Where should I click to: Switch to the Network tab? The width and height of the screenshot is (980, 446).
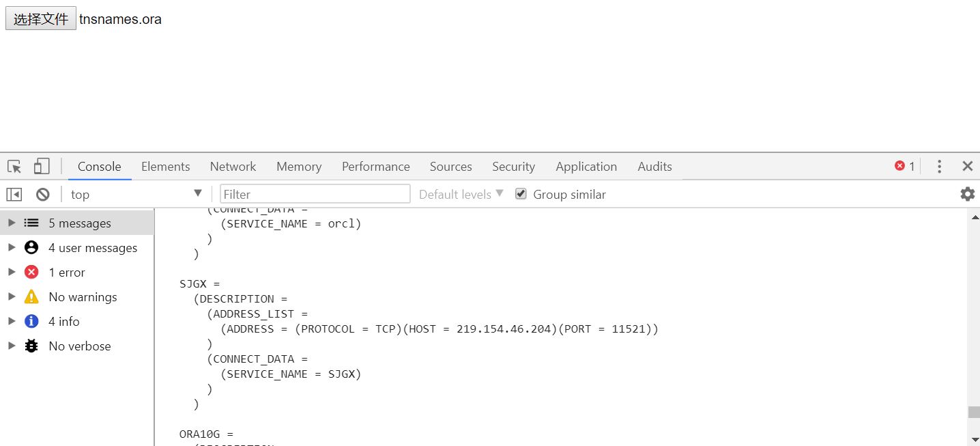coord(233,167)
